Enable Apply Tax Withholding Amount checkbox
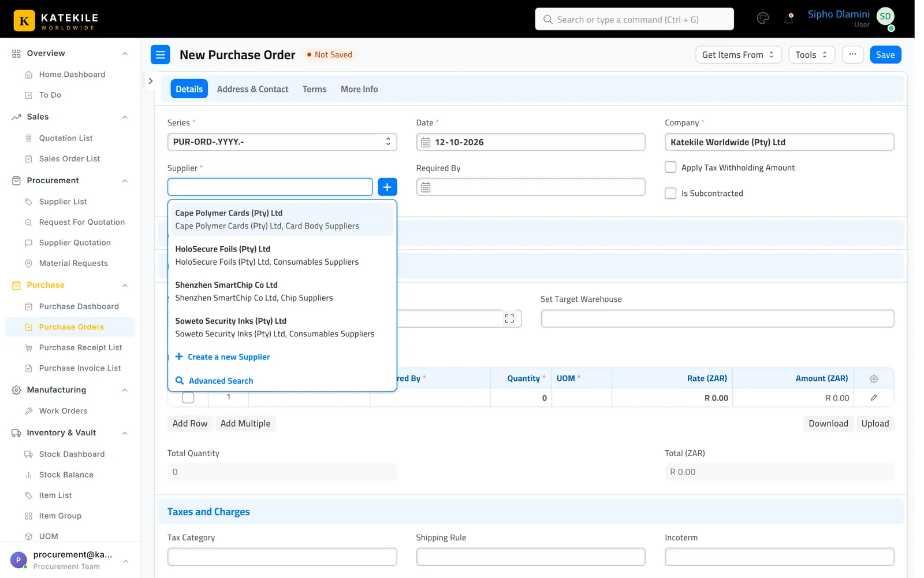Screen dimensions: 924x578 (x=670, y=167)
